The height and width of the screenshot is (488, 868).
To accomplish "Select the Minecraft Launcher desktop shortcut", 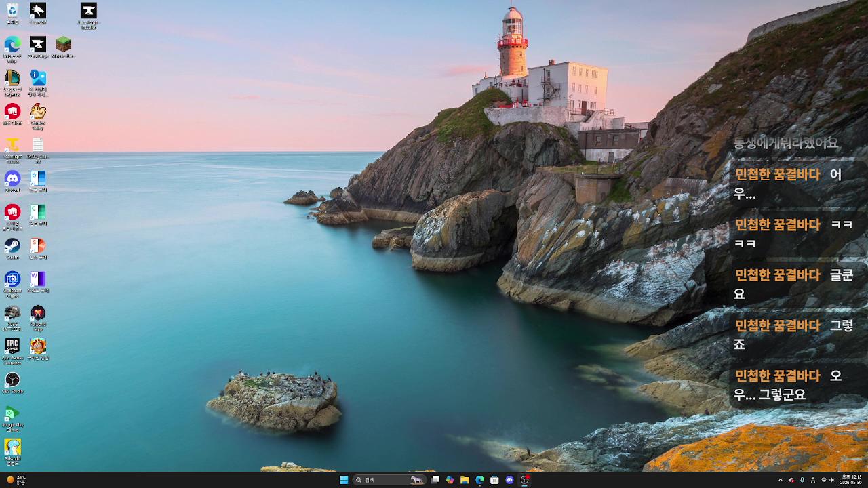I will click(63, 47).
